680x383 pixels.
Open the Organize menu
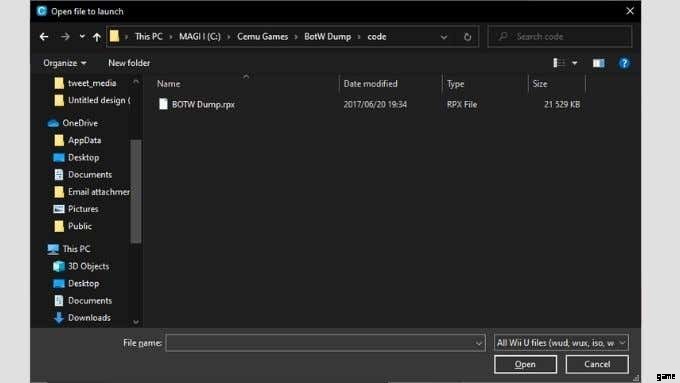point(65,63)
